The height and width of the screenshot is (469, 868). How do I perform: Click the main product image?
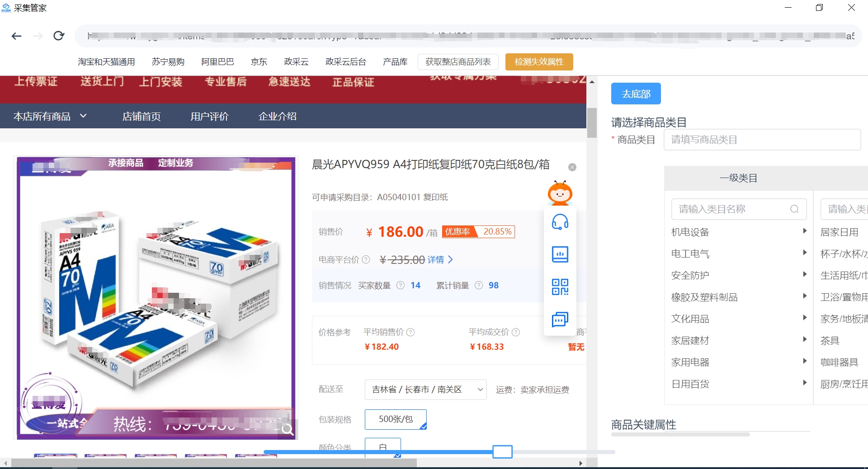point(156,298)
